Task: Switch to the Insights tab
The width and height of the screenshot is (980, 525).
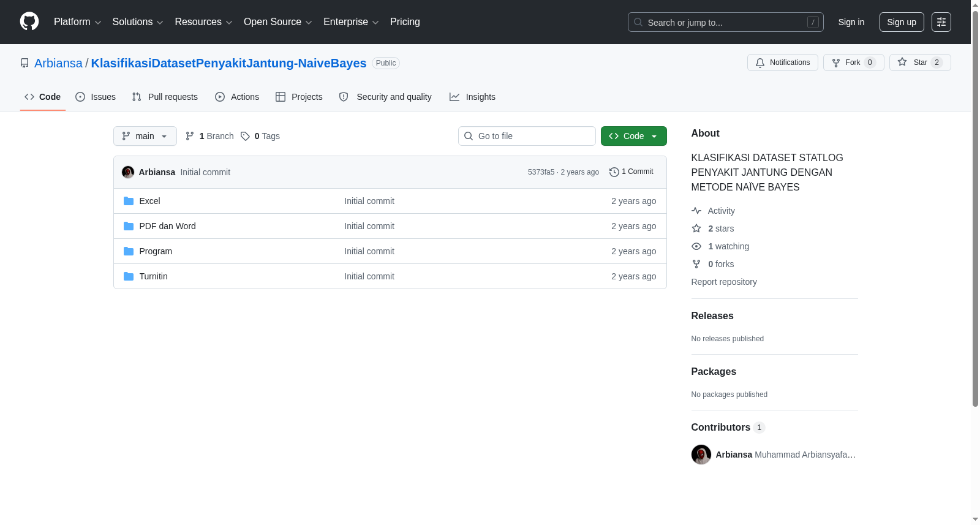Action: tap(472, 97)
